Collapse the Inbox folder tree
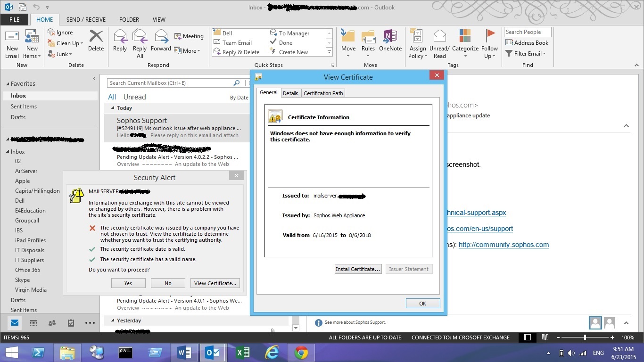This screenshot has width=644, height=362. 8,152
